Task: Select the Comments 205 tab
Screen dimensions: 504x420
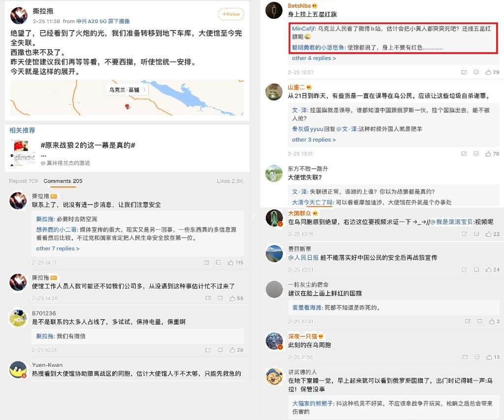Action: [x=63, y=181]
